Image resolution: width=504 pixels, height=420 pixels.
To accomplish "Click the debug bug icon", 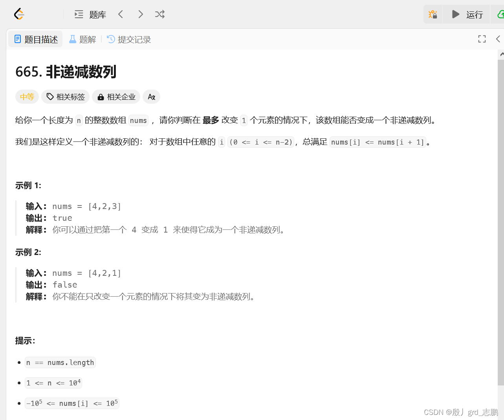I will click(x=433, y=15).
